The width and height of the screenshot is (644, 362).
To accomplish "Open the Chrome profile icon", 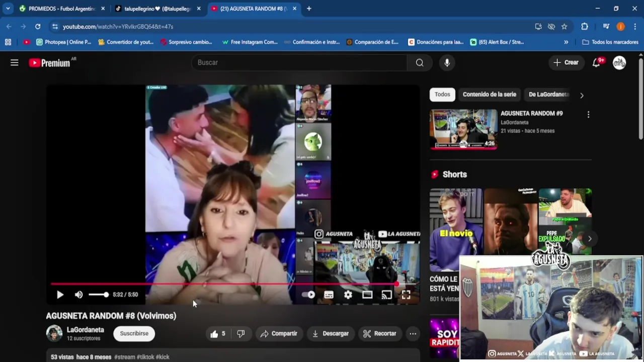I will click(620, 26).
